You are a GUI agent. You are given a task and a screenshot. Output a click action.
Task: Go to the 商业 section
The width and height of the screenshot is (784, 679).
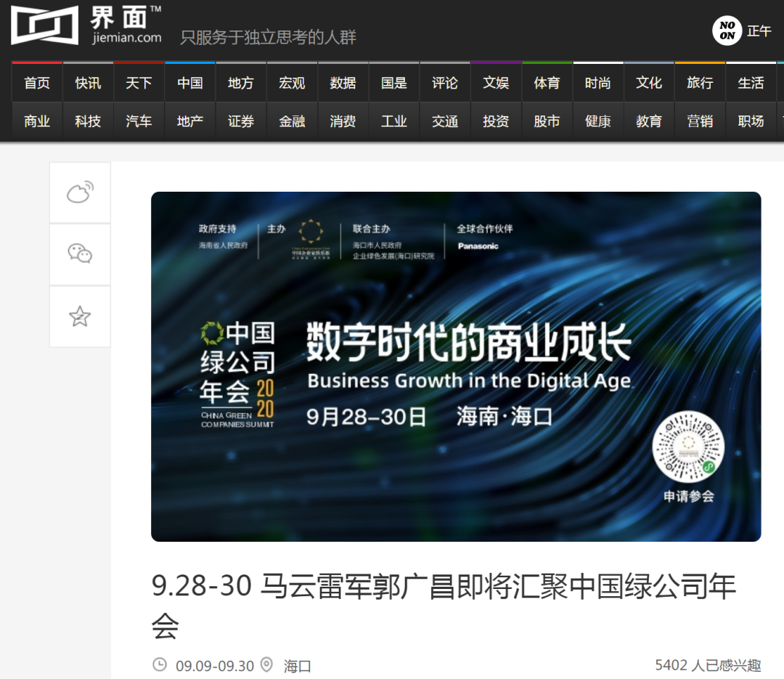click(x=37, y=121)
